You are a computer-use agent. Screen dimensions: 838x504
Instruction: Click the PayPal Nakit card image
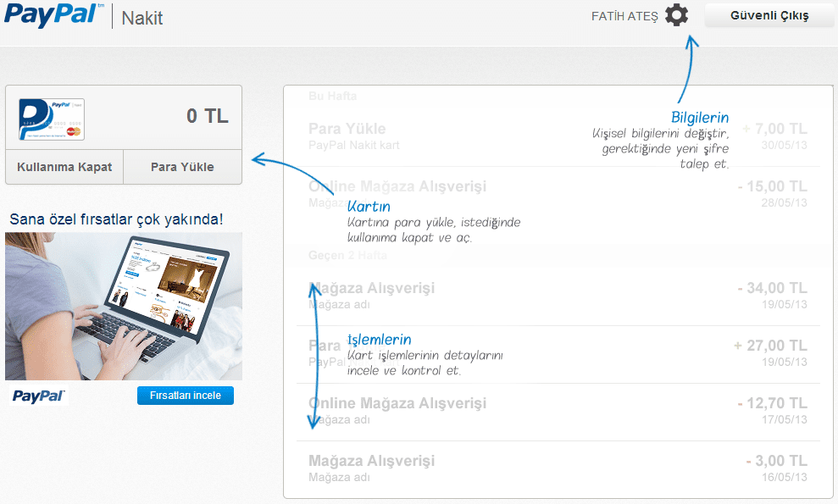[x=52, y=119]
